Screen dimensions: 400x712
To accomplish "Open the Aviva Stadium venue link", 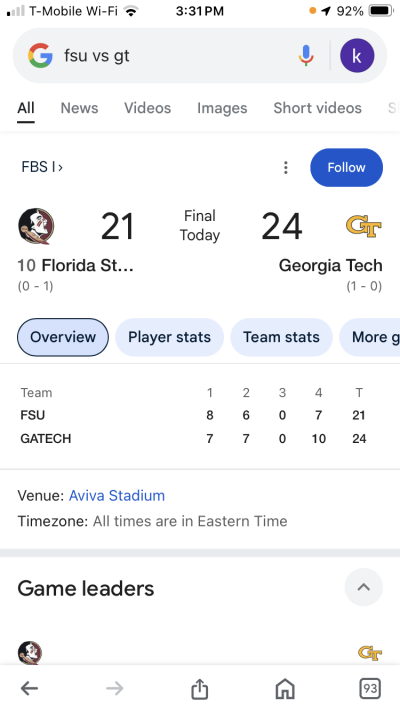I will click(117, 495).
